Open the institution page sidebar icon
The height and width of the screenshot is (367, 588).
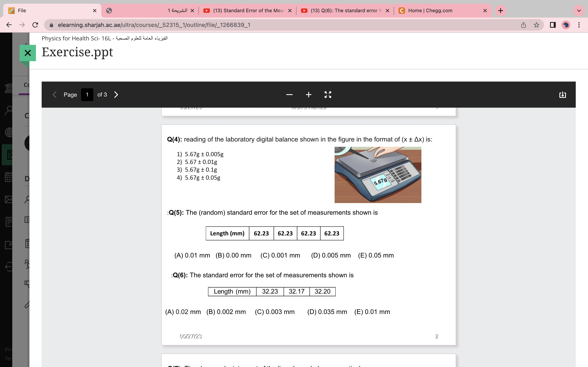[x=9, y=88]
